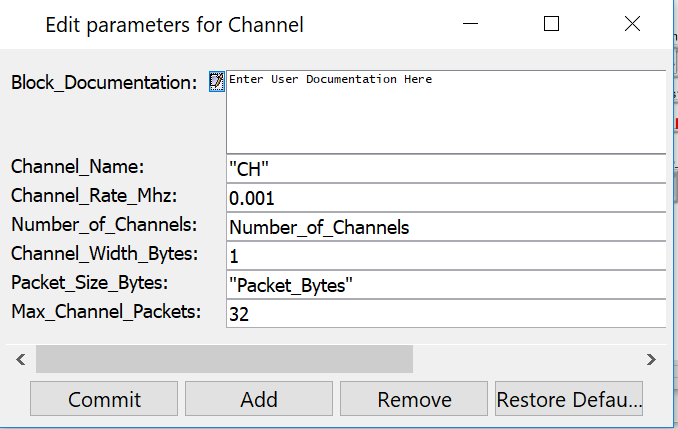Click the Add button
Image resolution: width=678 pixels, height=429 pixels.
259,399
